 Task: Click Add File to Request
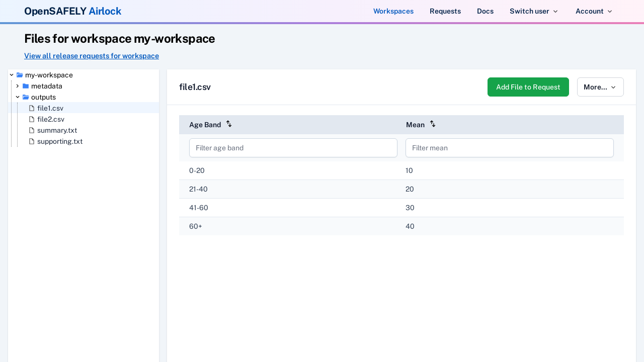[x=528, y=87]
